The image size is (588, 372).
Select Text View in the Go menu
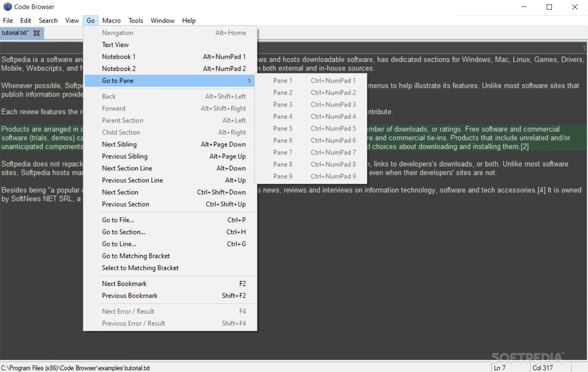tap(115, 44)
